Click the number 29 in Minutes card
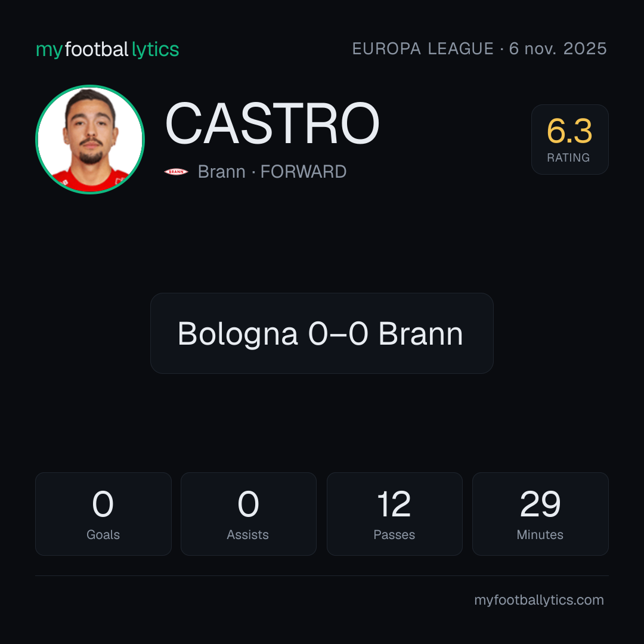Screen dimensions: 644x644 pyautogui.click(x=540, y=504)
